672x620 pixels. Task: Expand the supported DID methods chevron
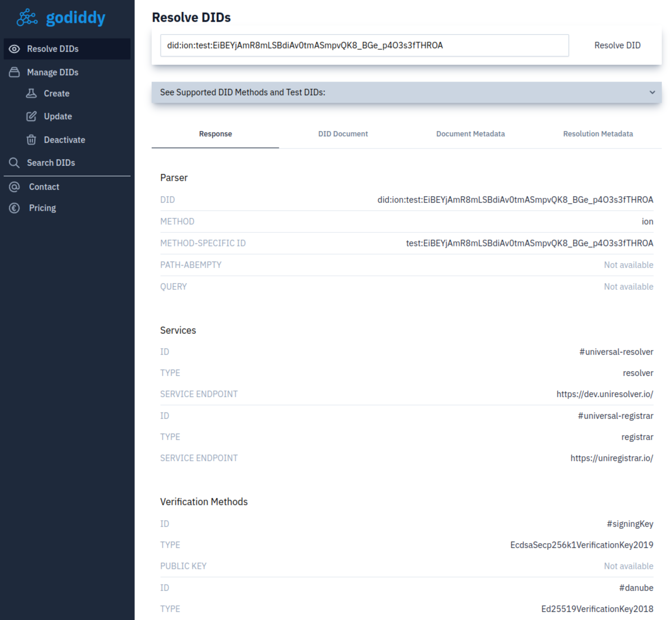(x=652, y=92)
